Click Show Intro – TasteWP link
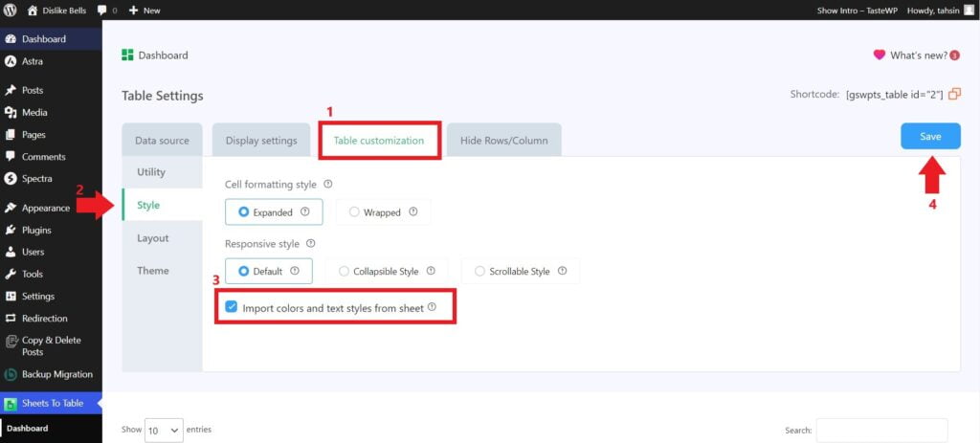Screen dimensions: 980x443 [x=857, y=11]
